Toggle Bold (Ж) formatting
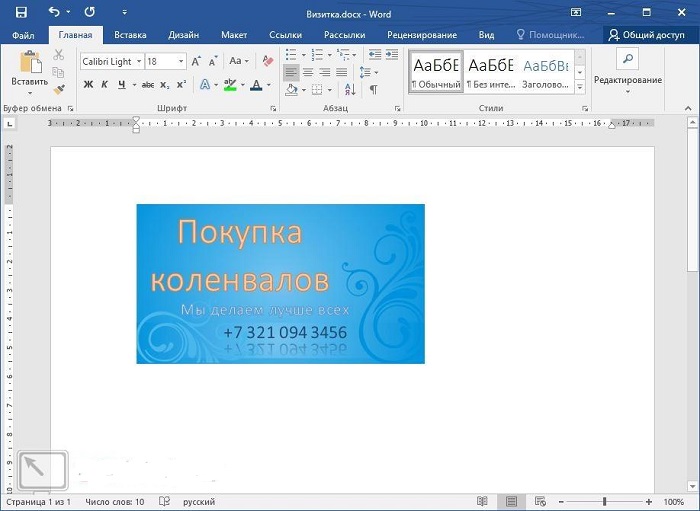Viewport: 700px width, 511px height. pos(88,85)
